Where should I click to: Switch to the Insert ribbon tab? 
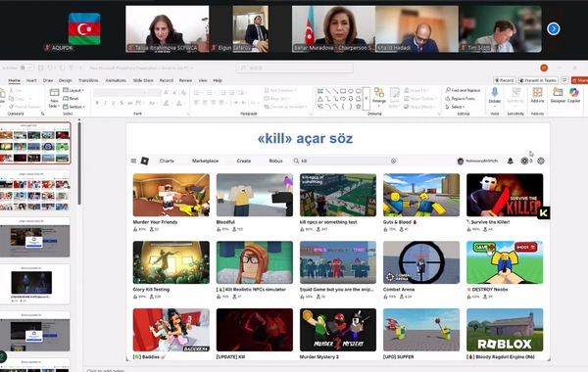click(x=31, y=80)
